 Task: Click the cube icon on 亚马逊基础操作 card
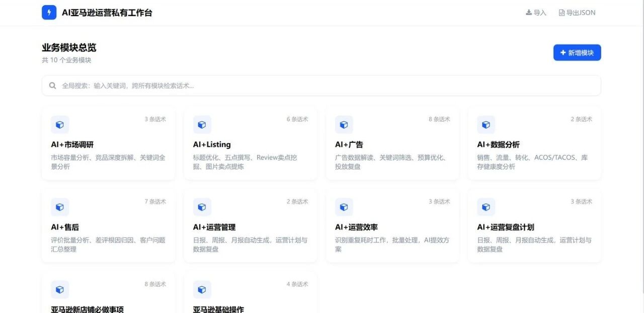[x=202, y=289]
